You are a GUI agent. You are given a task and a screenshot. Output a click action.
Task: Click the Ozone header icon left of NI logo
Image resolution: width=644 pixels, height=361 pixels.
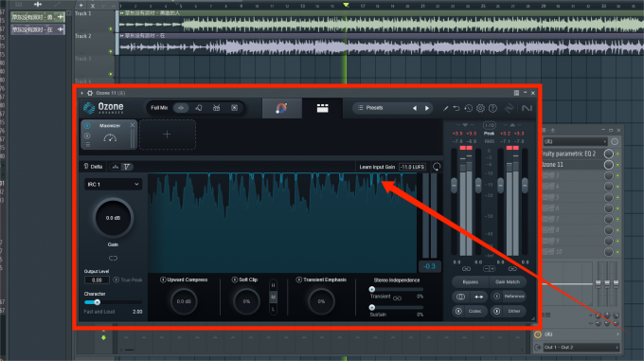(x=510, y=108)
